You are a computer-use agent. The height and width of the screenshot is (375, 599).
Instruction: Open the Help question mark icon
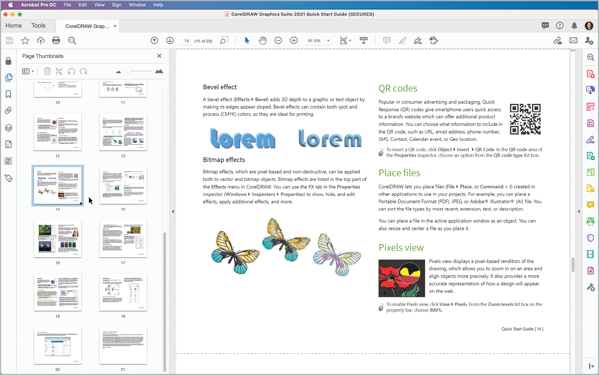[560, 26]
